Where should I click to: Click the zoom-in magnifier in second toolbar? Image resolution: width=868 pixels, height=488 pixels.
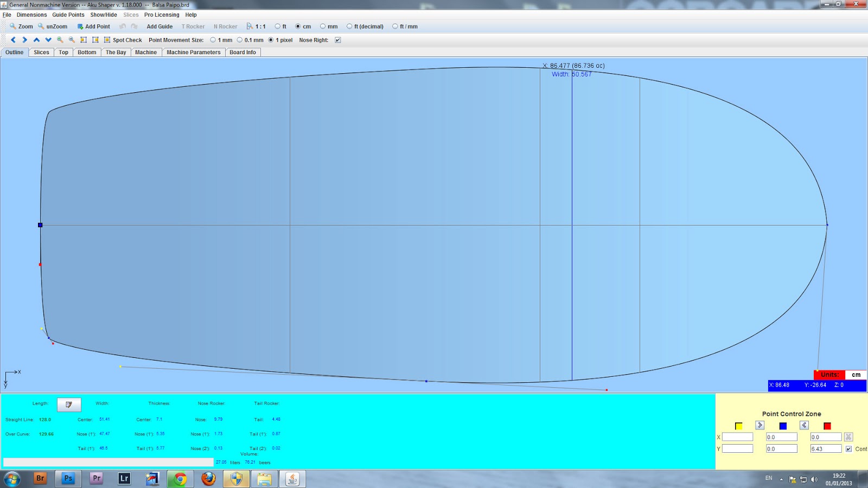click(60, 40)
